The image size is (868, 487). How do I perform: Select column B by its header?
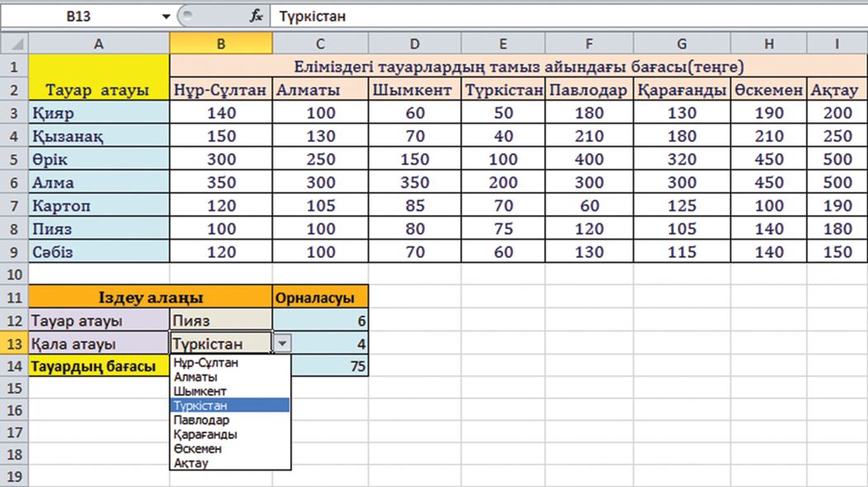tap(221, 43)
